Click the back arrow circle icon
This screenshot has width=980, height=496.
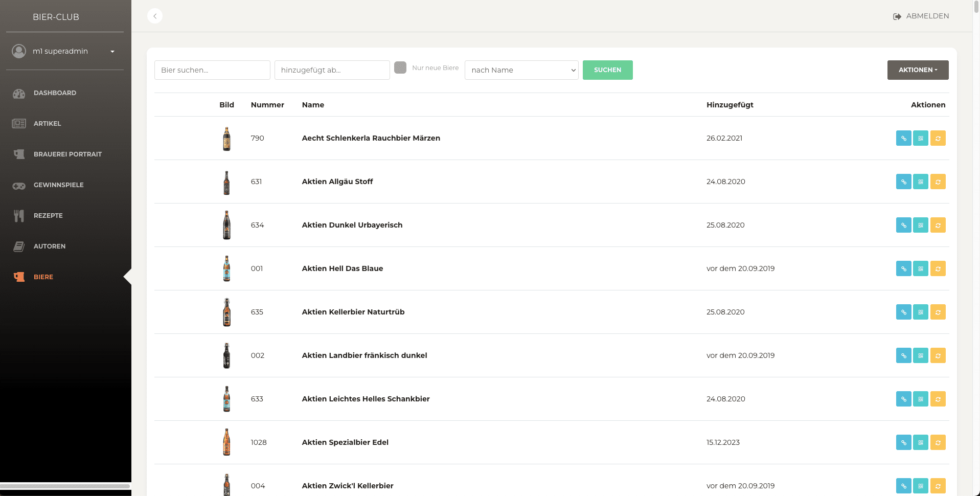pos(155,16)
